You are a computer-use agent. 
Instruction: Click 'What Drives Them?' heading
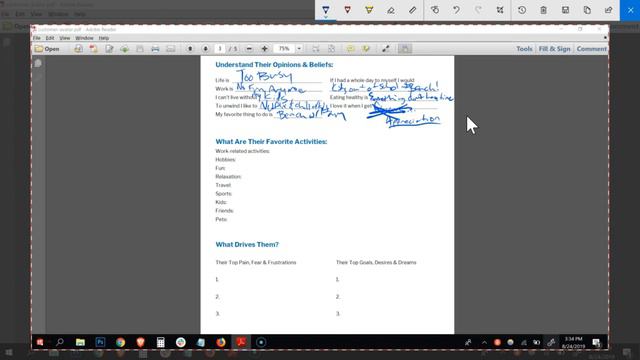point(247,244)
